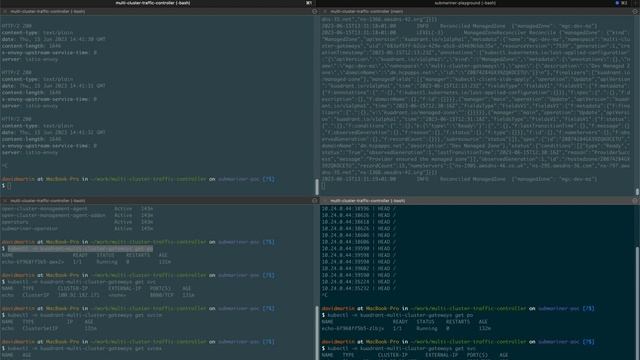Click the 'get svcex' command in bottom-left pane
Image resolution: width=640 pixels, height=360 pixels.
(84, 349)
